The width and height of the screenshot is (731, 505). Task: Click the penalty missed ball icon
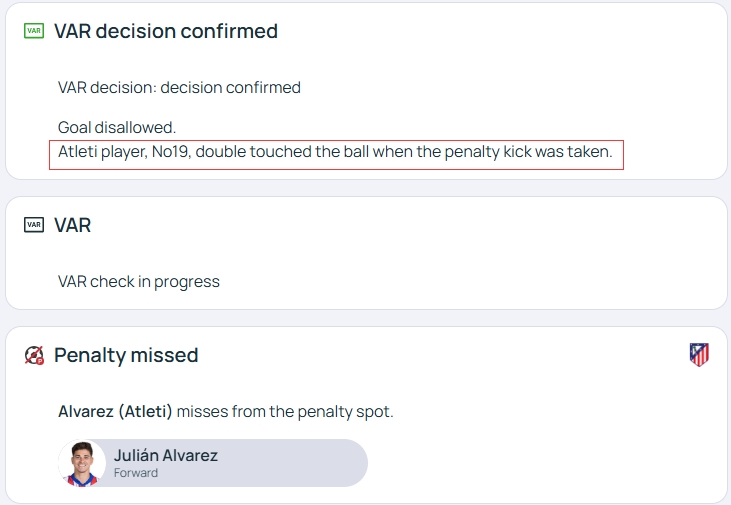tap(34, 355)
